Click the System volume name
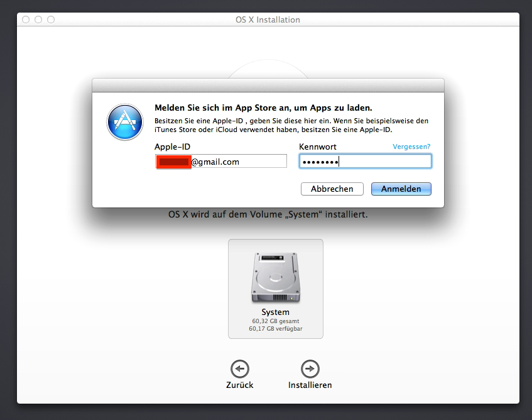This screenshot has width=532, height=420. coord(276,312)
